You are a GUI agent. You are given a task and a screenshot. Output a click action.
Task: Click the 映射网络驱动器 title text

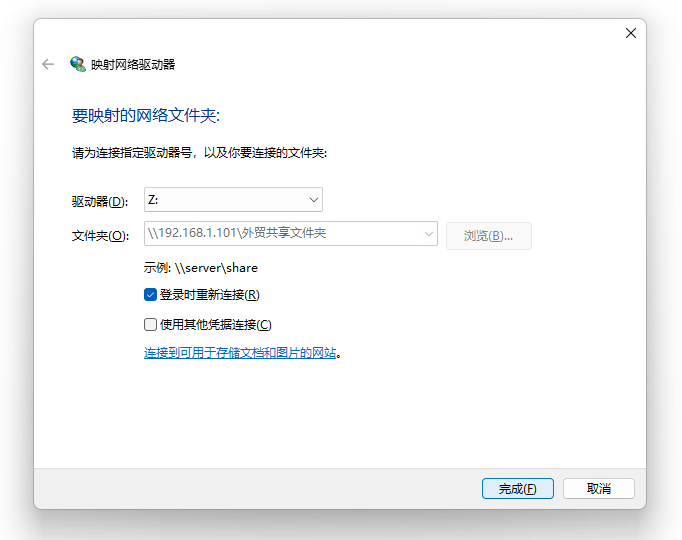133,64
